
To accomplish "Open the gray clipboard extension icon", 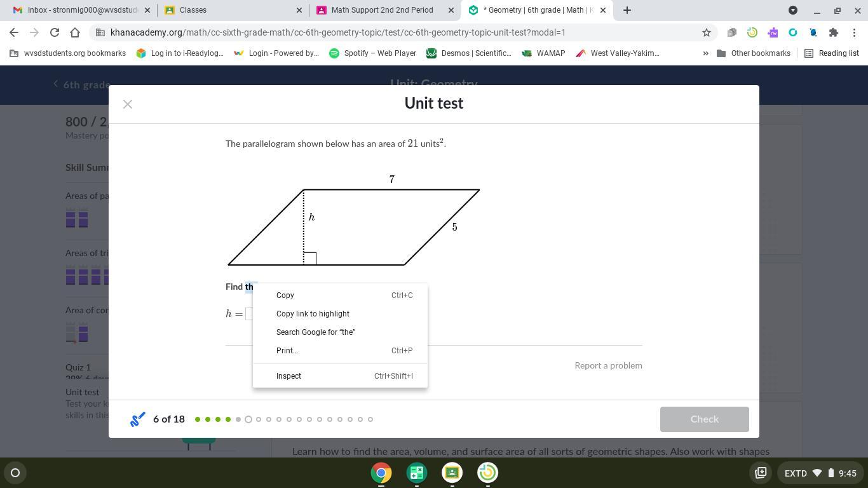I will click(x=732, y=32).
